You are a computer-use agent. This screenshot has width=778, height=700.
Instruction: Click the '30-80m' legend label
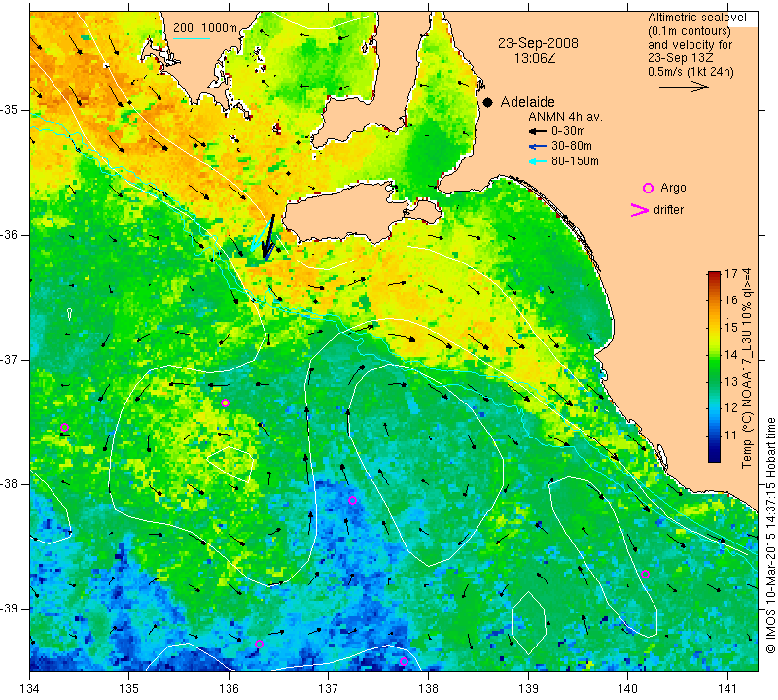coord(571,147)
